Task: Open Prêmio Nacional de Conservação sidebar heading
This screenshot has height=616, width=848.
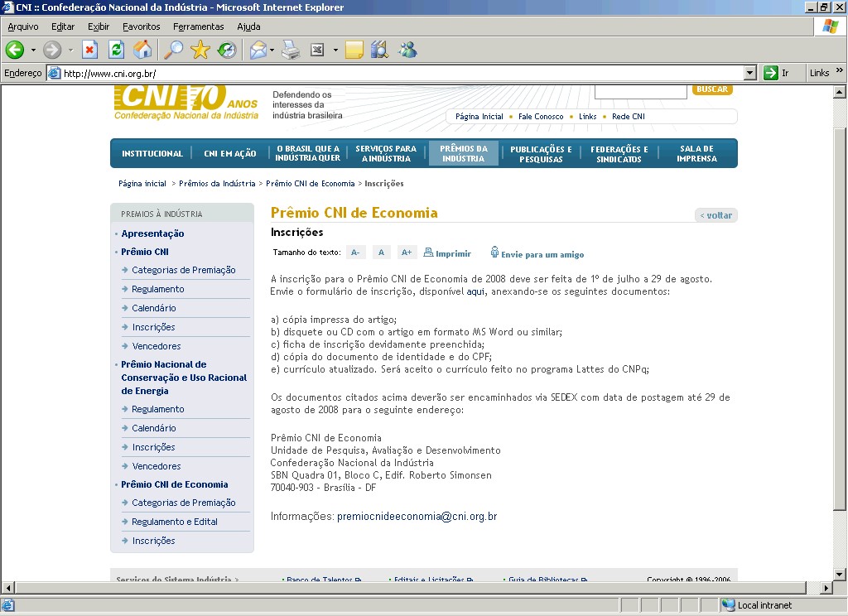Action: click(x=184, y=378)
